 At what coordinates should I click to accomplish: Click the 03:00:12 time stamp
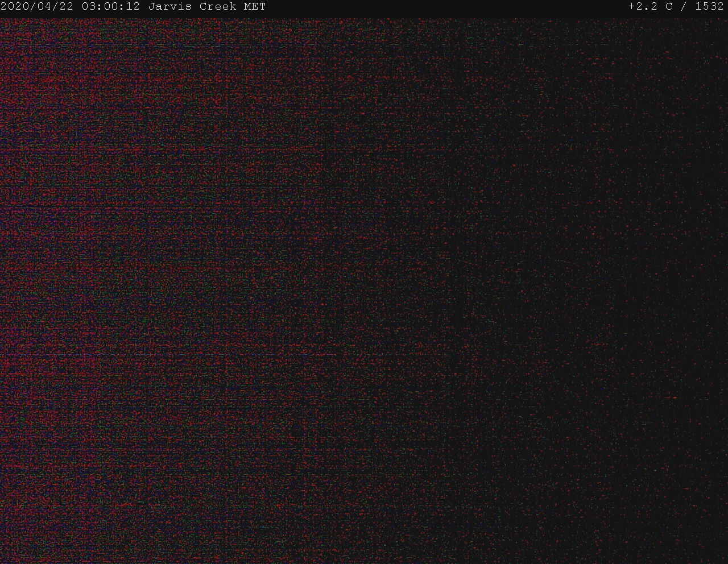click(111, 7)
